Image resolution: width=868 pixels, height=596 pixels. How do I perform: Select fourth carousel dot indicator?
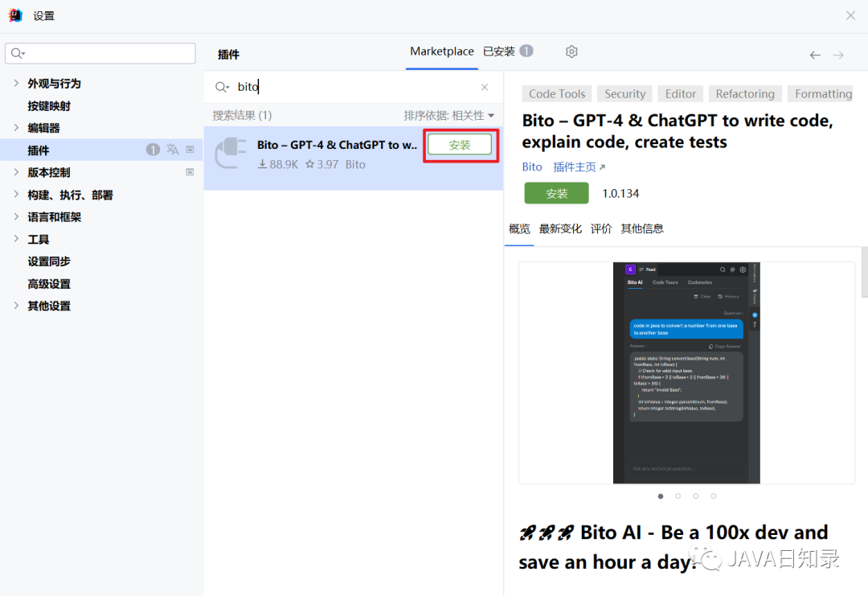click(x=714, y=496)
